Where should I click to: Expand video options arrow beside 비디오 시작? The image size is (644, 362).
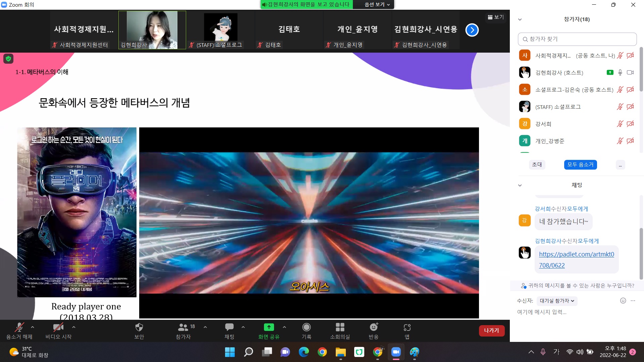coord(74,327)
